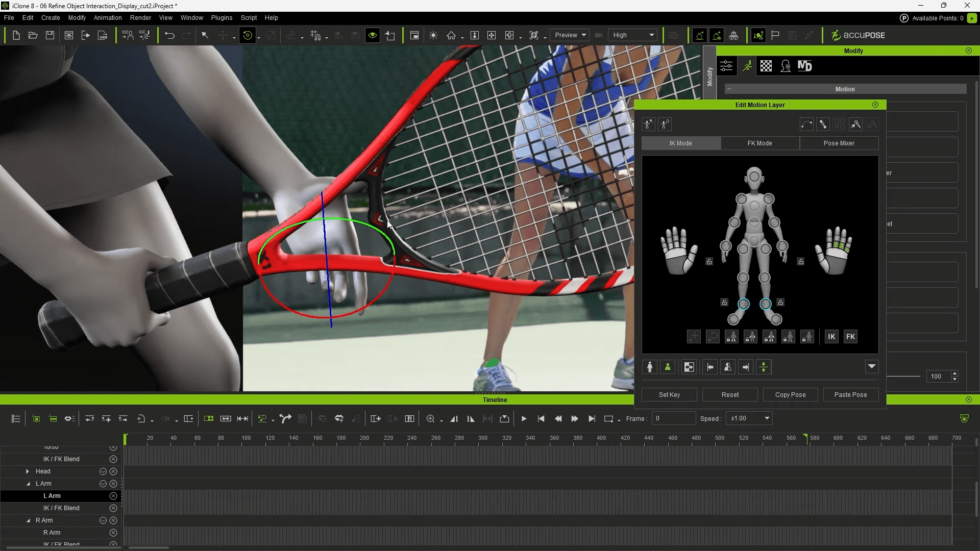This screenshot has height=551, width=980.
Task: Activate the FK button under the pose figure
Action: point(851,336)
